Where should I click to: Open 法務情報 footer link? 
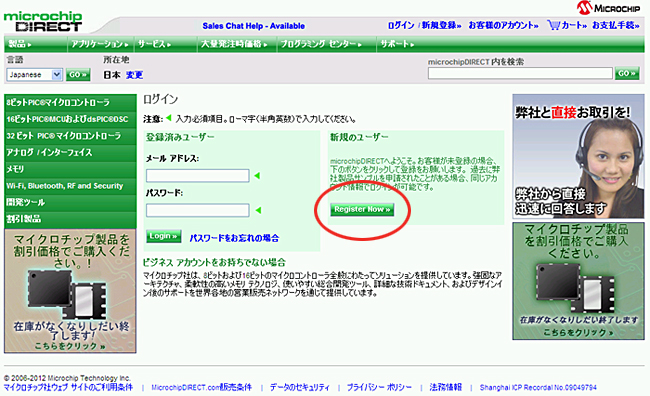click(x=446, y=387)
